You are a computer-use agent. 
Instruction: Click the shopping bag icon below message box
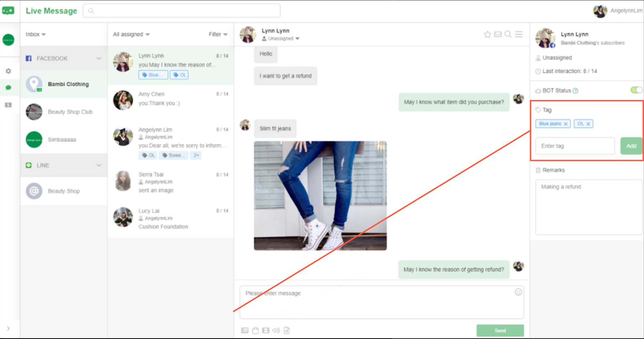coord(255,331)
